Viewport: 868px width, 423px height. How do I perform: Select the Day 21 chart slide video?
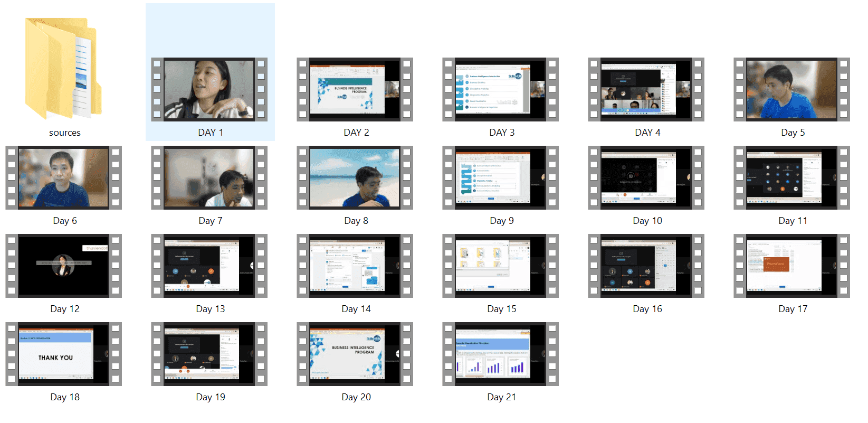click(501, 354)
